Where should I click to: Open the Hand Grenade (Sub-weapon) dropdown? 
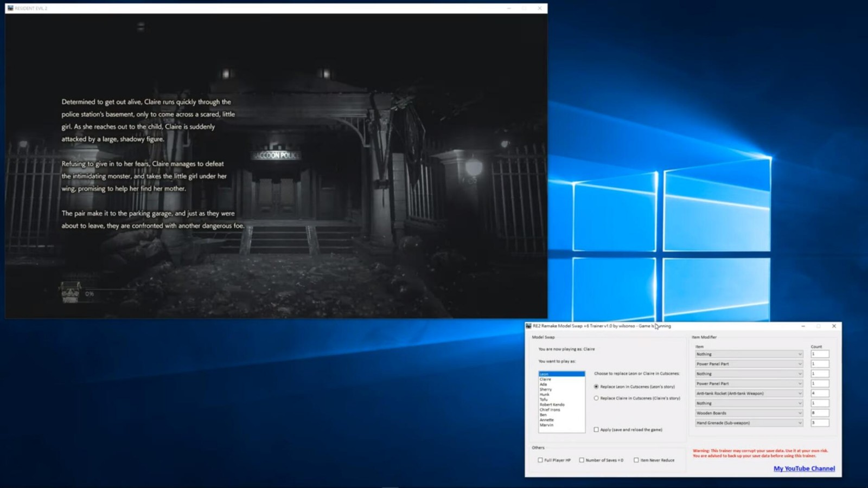[x=749, y=422]
